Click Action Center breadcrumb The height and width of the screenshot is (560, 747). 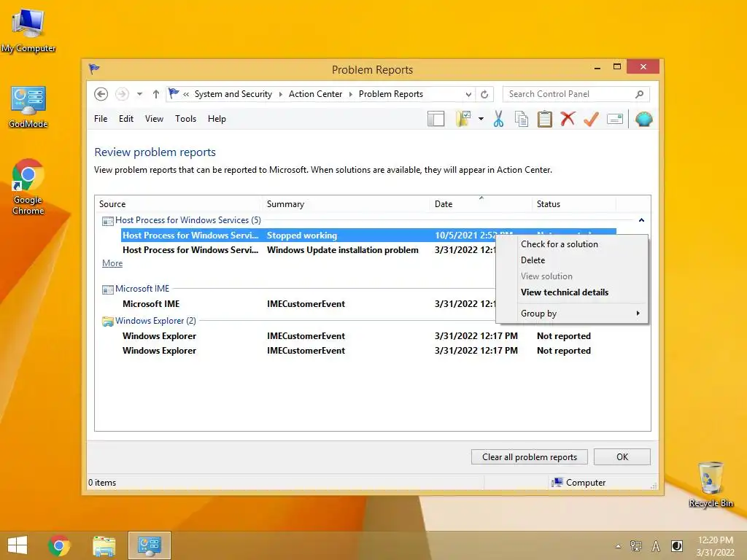tap(315, 94)
